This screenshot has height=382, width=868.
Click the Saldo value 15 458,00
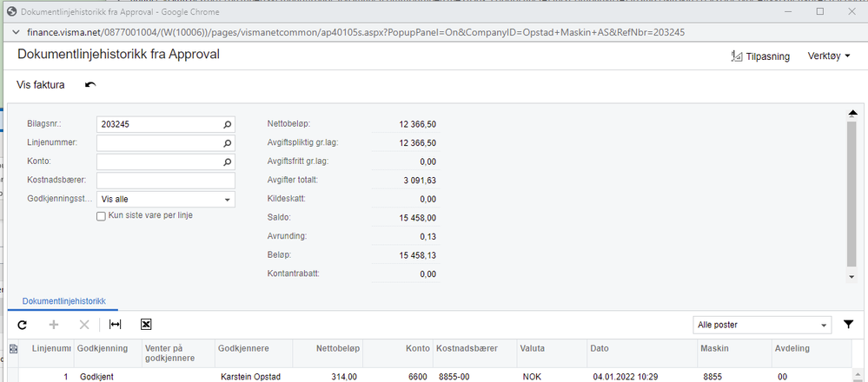pos(417,218)
